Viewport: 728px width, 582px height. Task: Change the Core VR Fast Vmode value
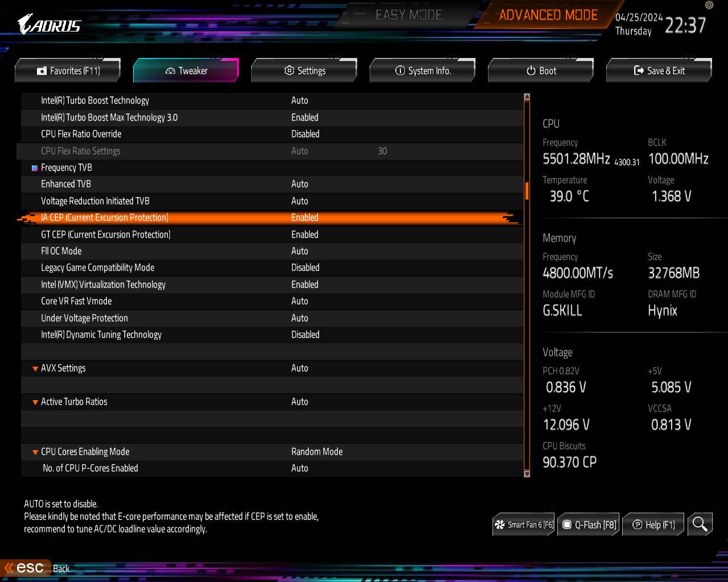[x=300, y=301]
